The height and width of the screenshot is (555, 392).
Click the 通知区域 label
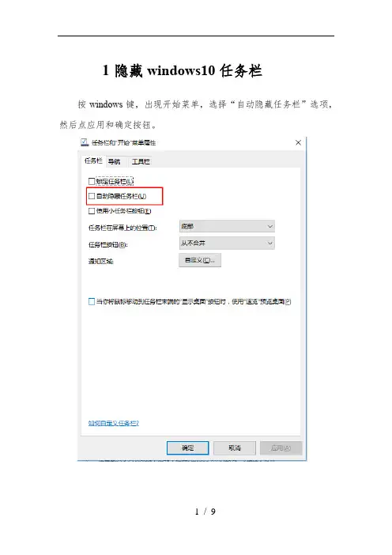101,261
